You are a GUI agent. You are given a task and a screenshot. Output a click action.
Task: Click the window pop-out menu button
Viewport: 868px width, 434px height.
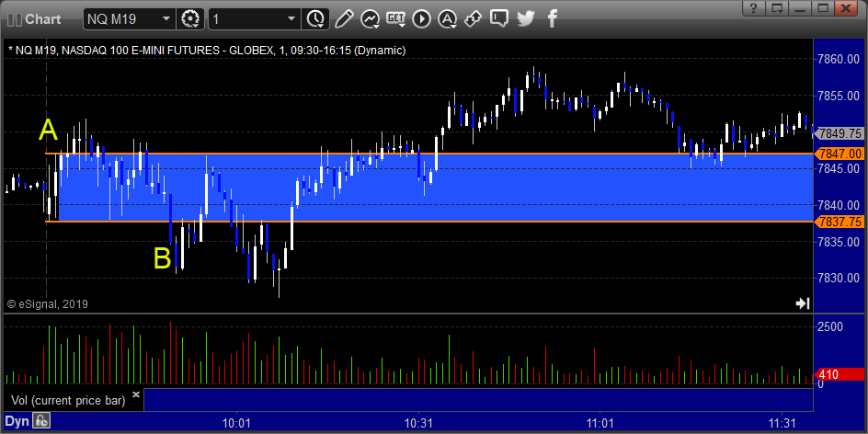pos(778,7)
